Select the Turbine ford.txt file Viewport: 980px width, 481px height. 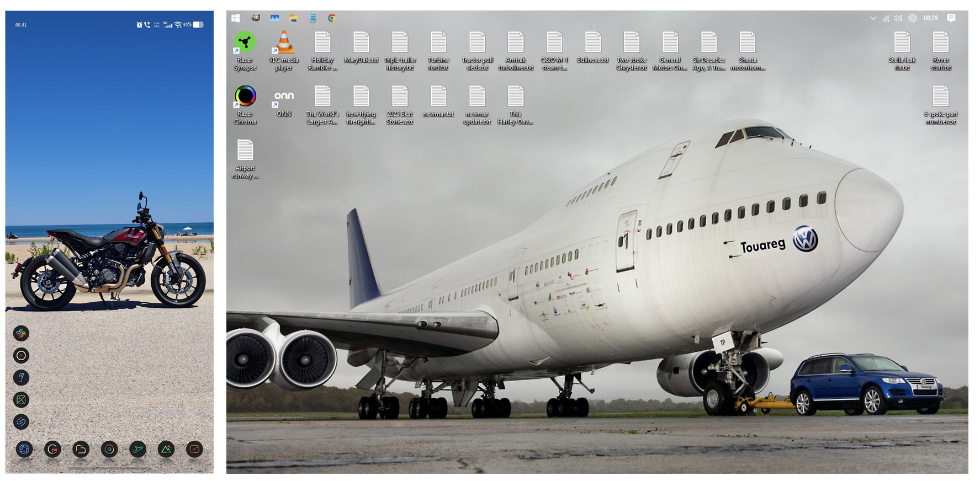[438, 51]
